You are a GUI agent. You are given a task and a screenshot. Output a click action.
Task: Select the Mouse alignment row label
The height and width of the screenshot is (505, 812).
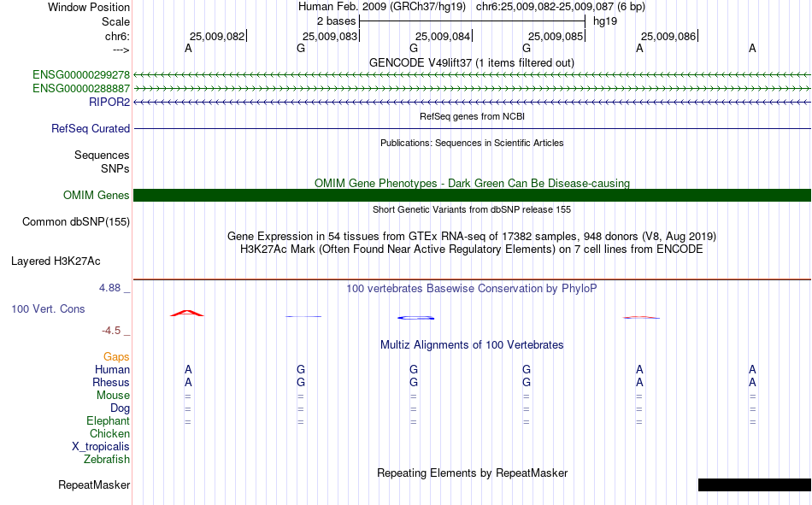pyautogui.click(x=113, y=395)
